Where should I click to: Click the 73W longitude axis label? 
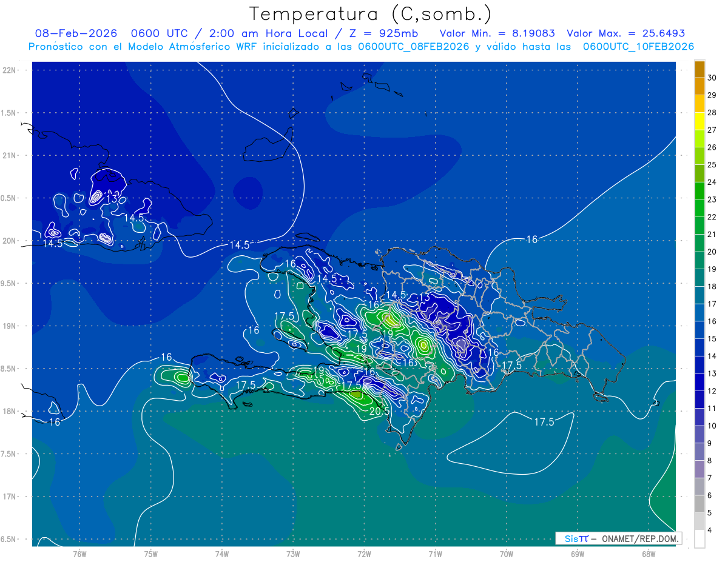[293, 554]
